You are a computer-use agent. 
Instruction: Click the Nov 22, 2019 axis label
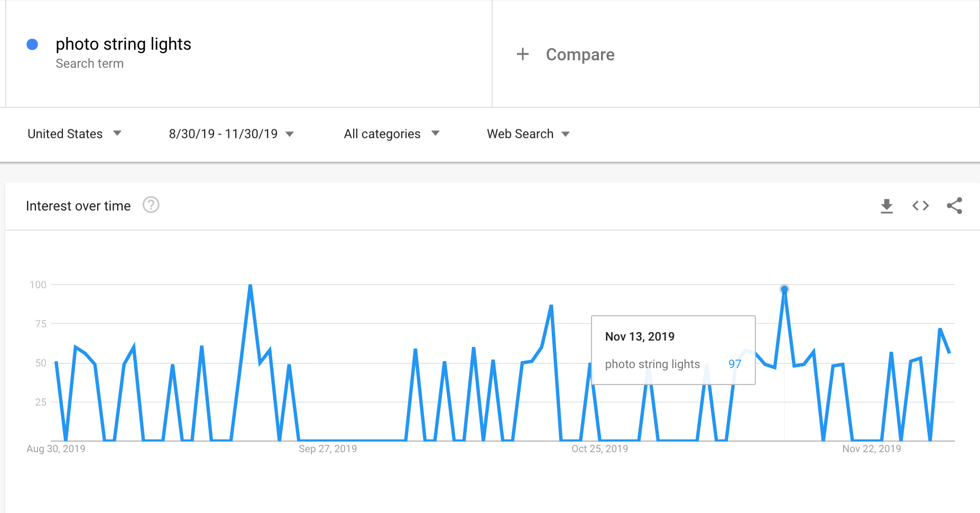[x=871, y=449]
